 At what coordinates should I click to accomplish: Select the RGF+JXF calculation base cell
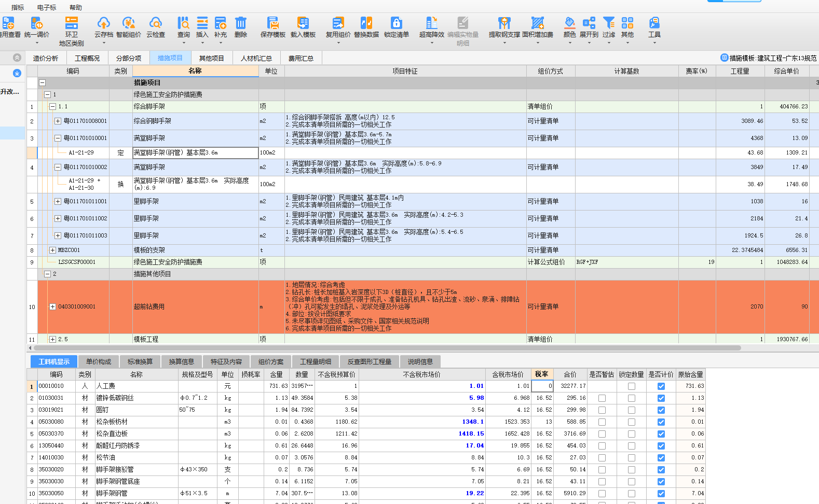pos(626,262)
